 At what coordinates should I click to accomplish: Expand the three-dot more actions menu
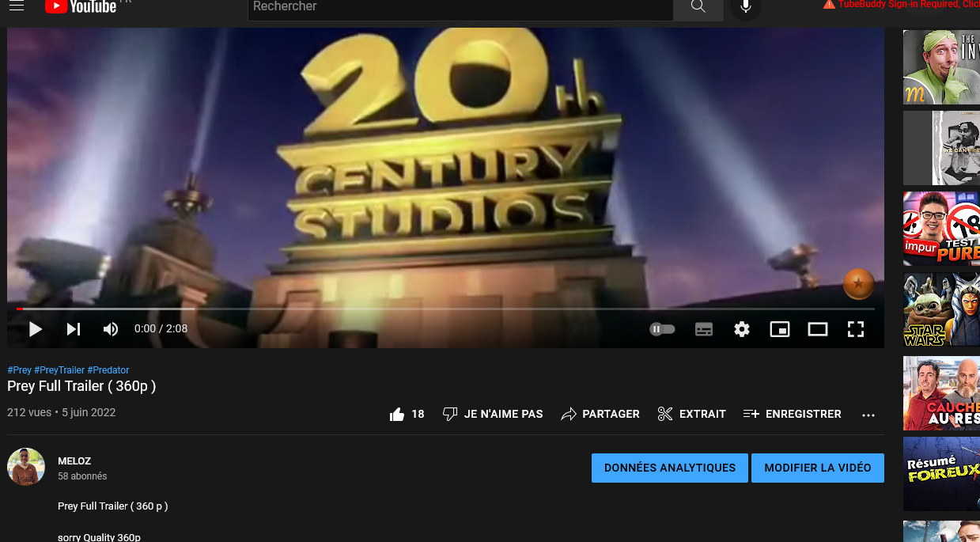point(868,415)
